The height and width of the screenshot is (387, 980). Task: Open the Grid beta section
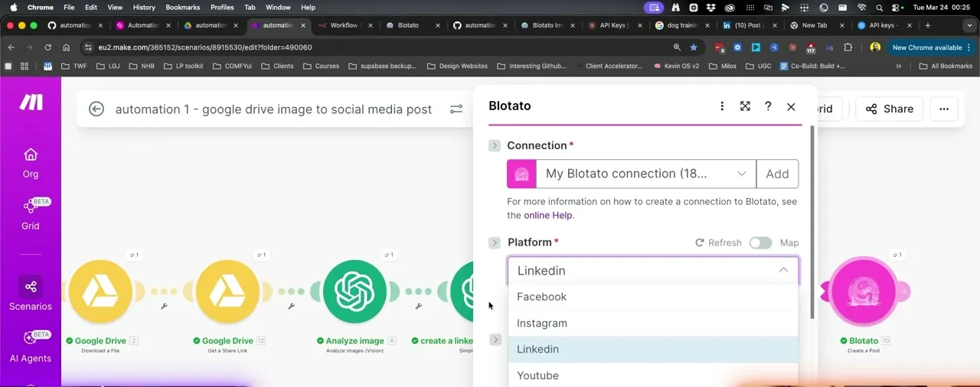pyautogui.click(x=31, y=213)
